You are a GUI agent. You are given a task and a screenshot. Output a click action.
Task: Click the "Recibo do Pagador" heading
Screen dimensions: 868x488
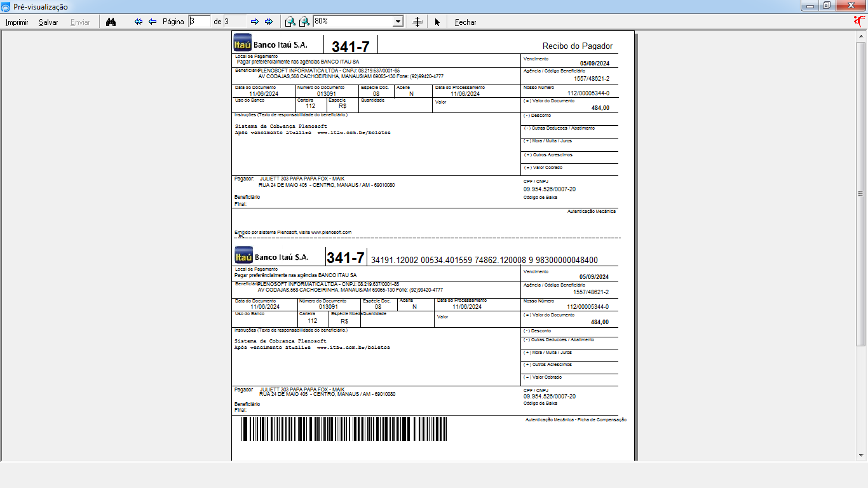point(578,46)
